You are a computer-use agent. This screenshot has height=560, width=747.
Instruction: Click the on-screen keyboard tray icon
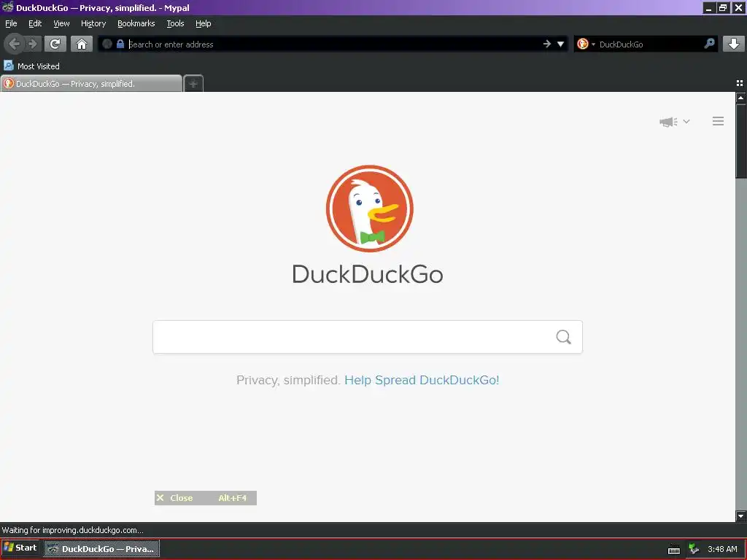point(673,549)
